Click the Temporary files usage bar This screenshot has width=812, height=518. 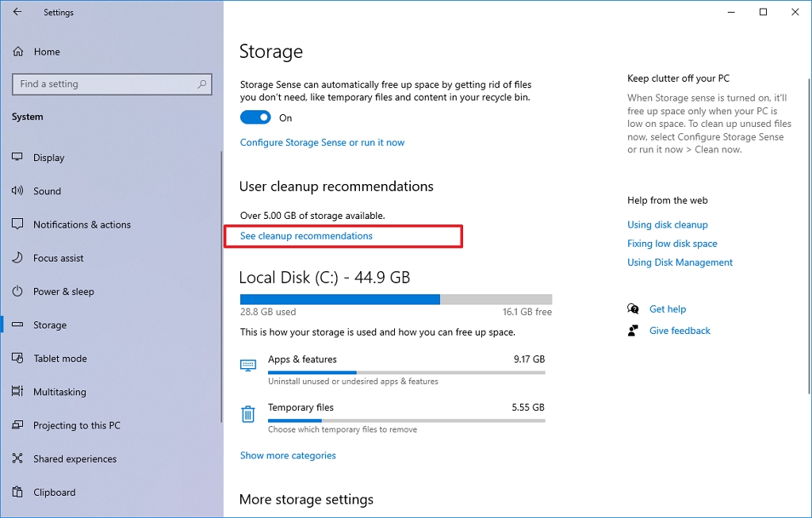(407, 420)
